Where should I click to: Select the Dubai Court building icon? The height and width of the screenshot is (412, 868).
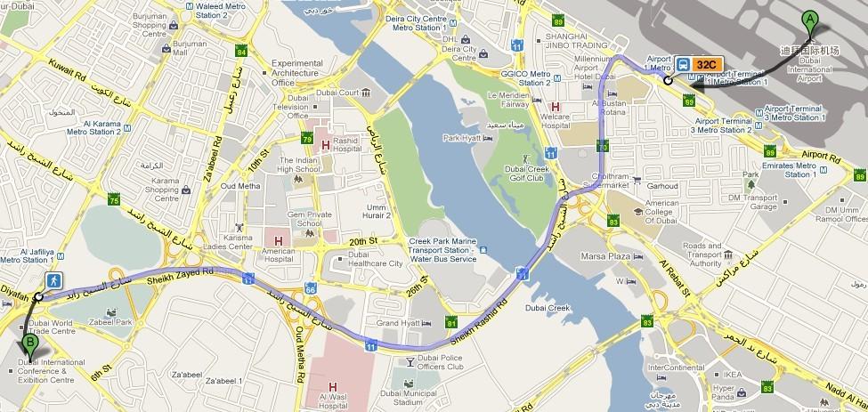click(365, 93)
